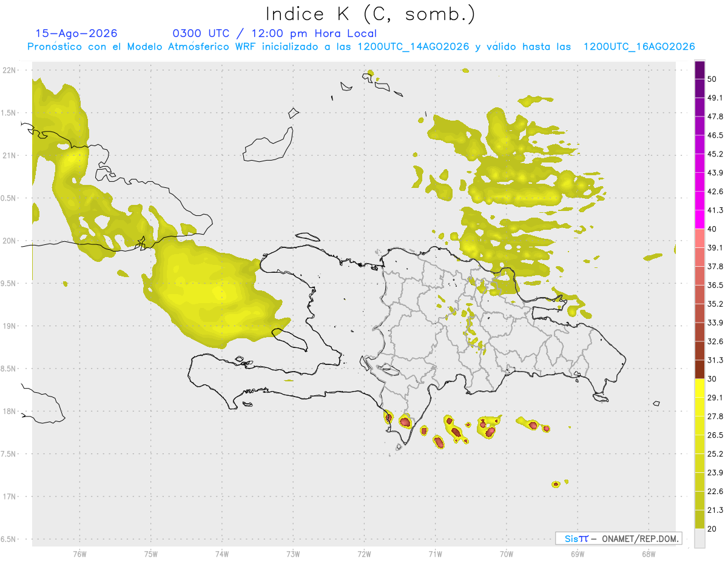Click the "17N" latitude label
The width and height of the screenshot is (728, 562).
click(x=9, y=497)
